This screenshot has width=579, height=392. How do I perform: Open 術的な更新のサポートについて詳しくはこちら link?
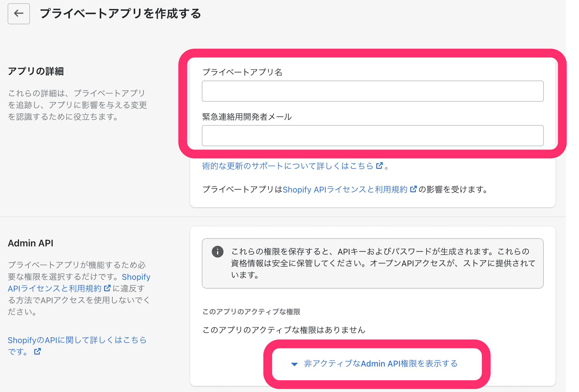[x=287, y=166]
